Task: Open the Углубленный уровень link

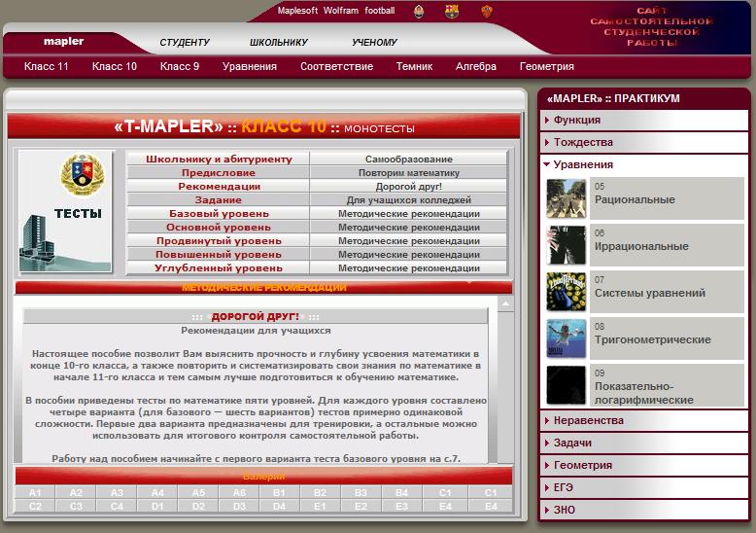Action: (218, 267)
